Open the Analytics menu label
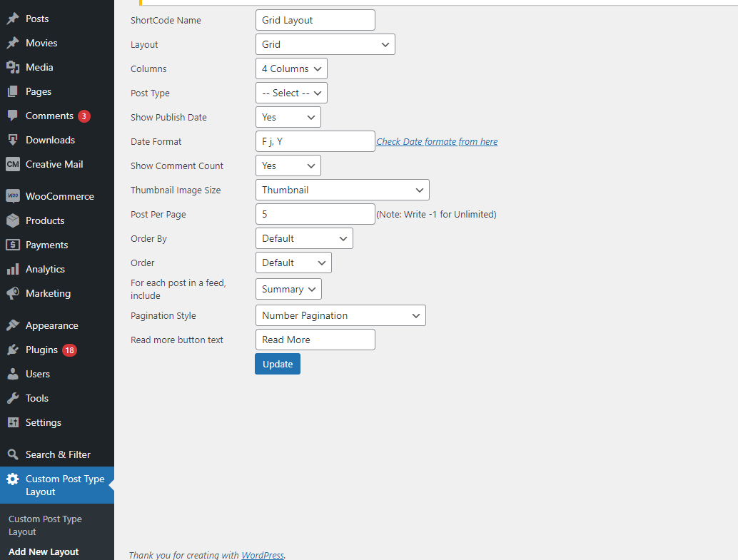 45,269
